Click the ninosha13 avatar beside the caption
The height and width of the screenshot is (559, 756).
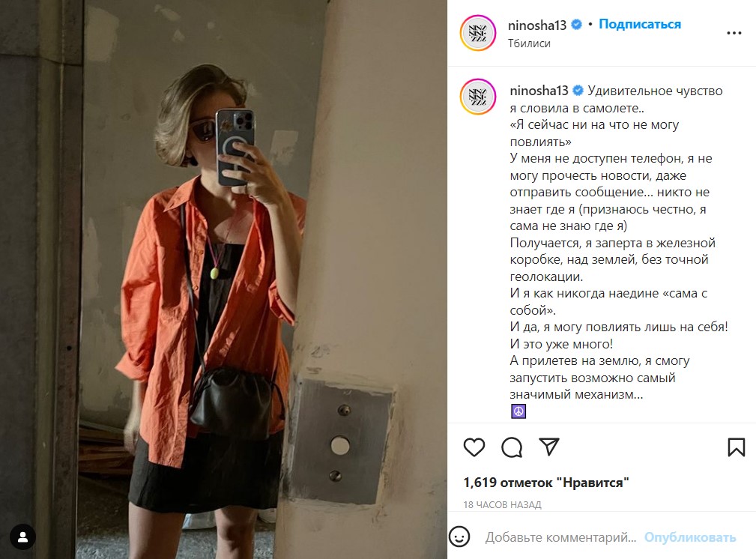point(477,97)
